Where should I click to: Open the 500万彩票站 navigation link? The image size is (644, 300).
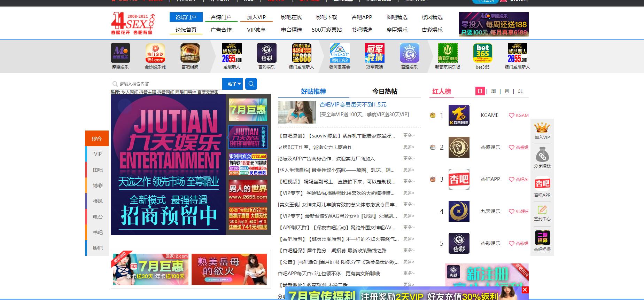click(x=327, y=30)
